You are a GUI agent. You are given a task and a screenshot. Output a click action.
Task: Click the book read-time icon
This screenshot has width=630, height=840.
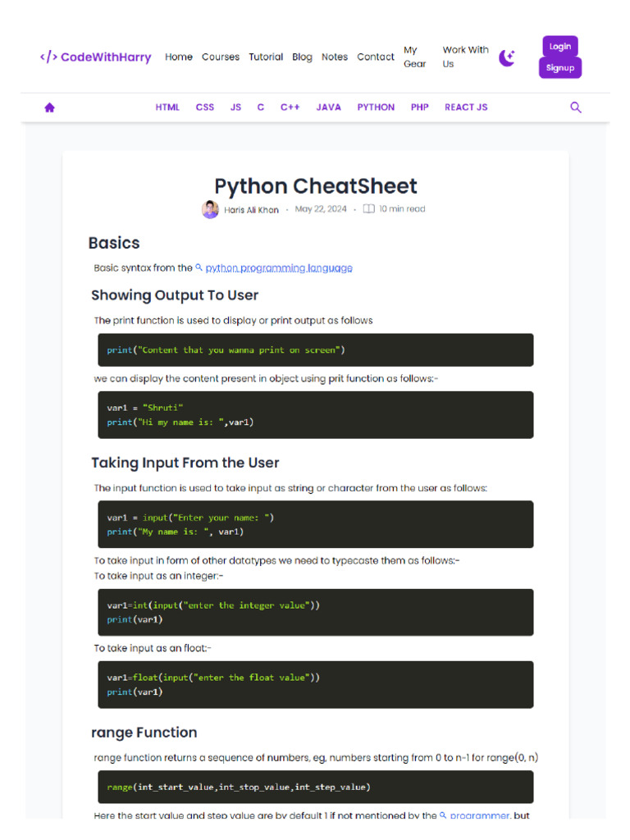(x=369, y=209)
